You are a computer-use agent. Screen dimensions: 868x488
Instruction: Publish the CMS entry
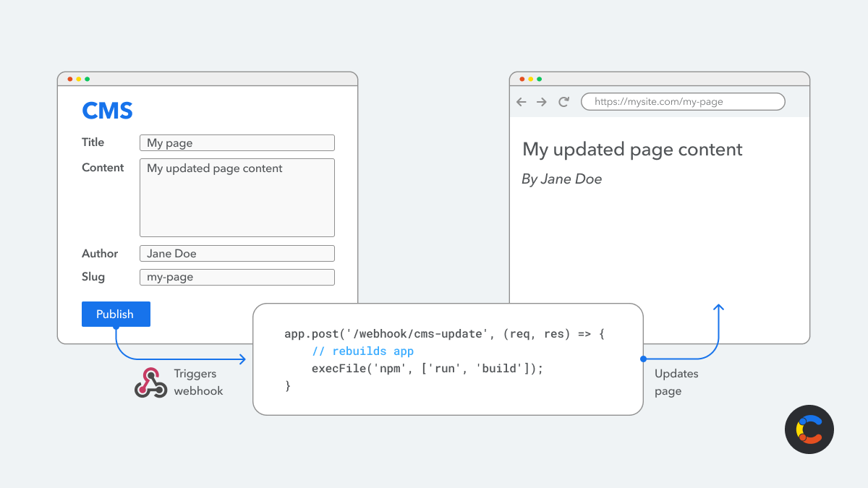click(x=116, y=314)
